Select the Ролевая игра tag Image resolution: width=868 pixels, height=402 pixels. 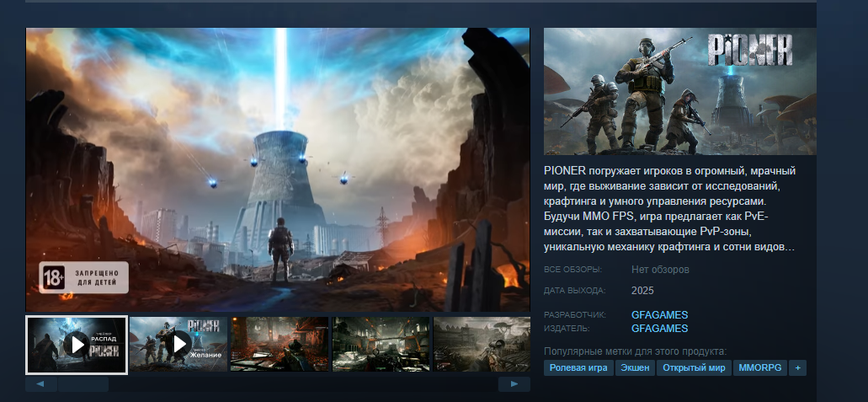point(578,367)
